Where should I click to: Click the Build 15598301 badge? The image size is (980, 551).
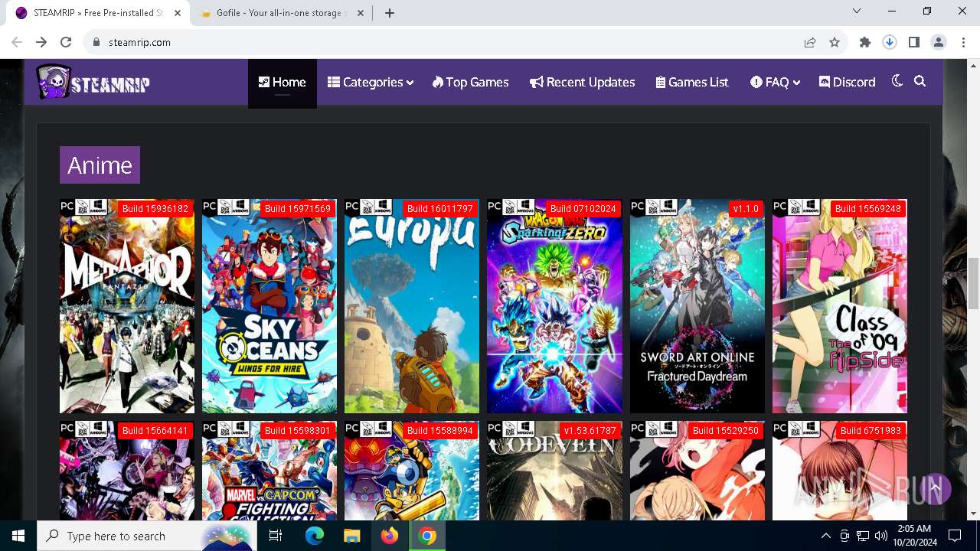[298, 431]
